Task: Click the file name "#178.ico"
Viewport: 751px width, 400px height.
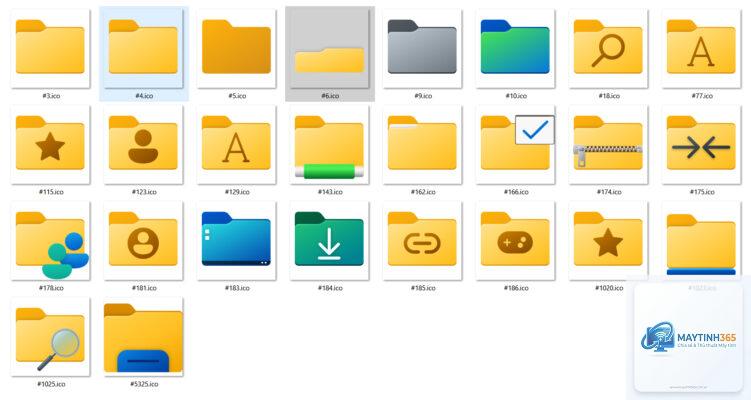Action: pyautogui.click(x=51, y=288)
